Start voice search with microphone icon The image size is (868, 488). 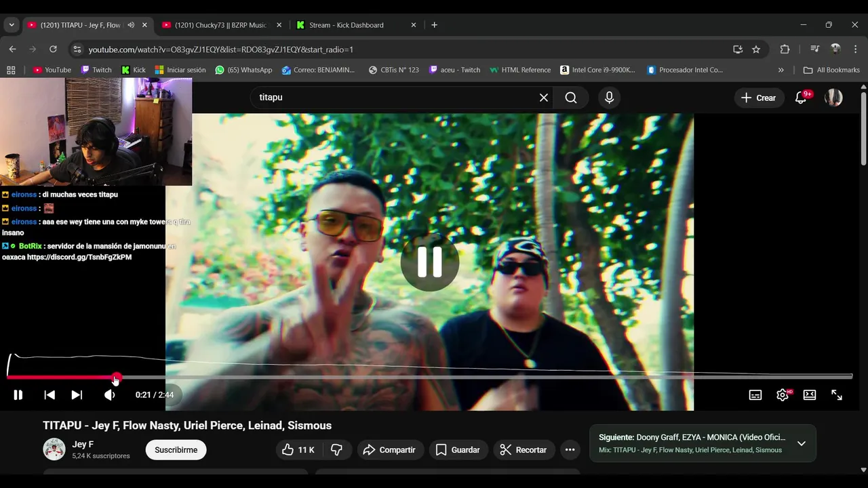pos(609,98)
